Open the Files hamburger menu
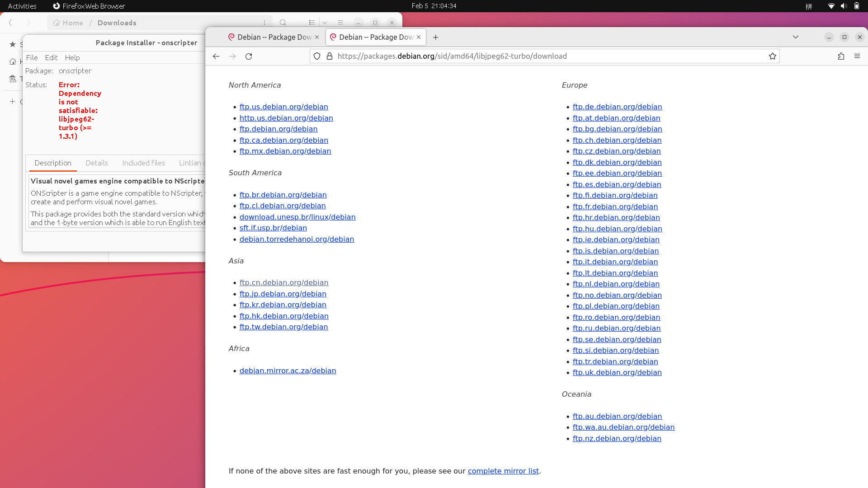Screen dimensions: 868x488 (x=340, y=23)
